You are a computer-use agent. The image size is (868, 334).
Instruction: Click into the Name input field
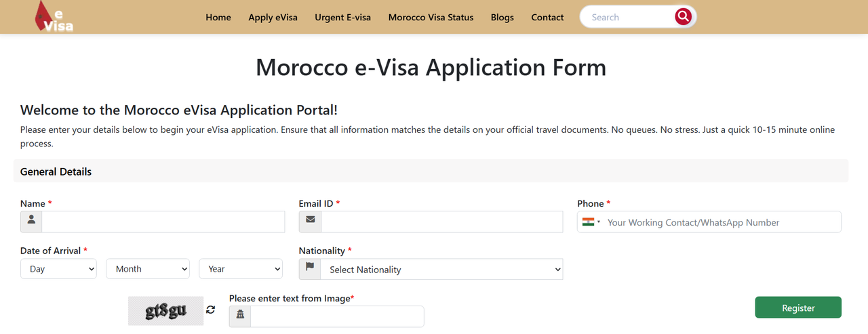click(x=163, y=222)
